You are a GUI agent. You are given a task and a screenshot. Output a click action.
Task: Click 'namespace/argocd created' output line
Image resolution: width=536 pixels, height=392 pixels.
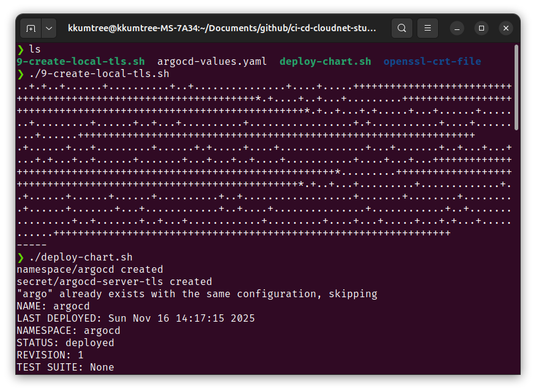[x=90, y=269]
